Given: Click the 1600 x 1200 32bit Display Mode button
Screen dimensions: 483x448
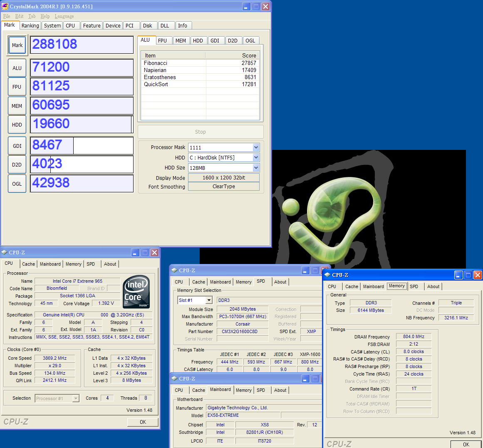Looking at the screenshot, I should [224, 178].
